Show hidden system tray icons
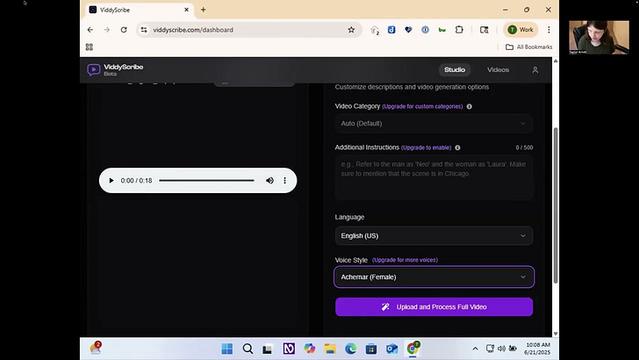Image resolution: width=639 pixels, height=360 pixels. 475,349
